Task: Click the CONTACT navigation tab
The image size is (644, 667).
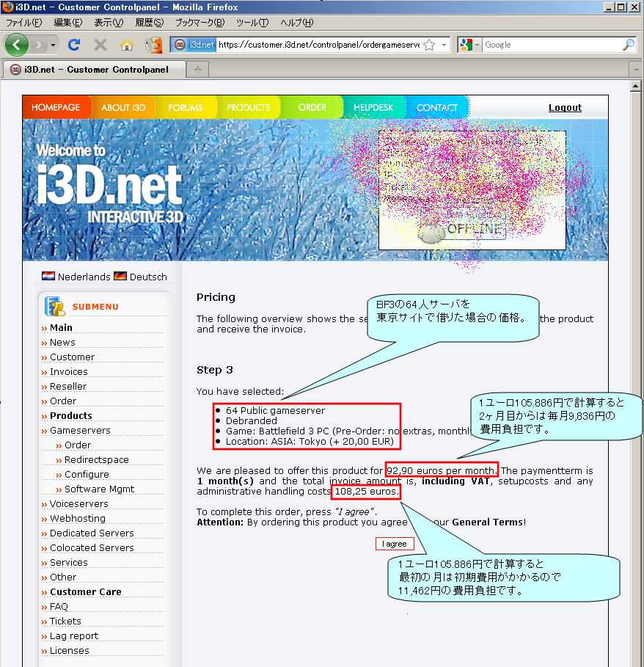Action: click(x=437, y=107)
